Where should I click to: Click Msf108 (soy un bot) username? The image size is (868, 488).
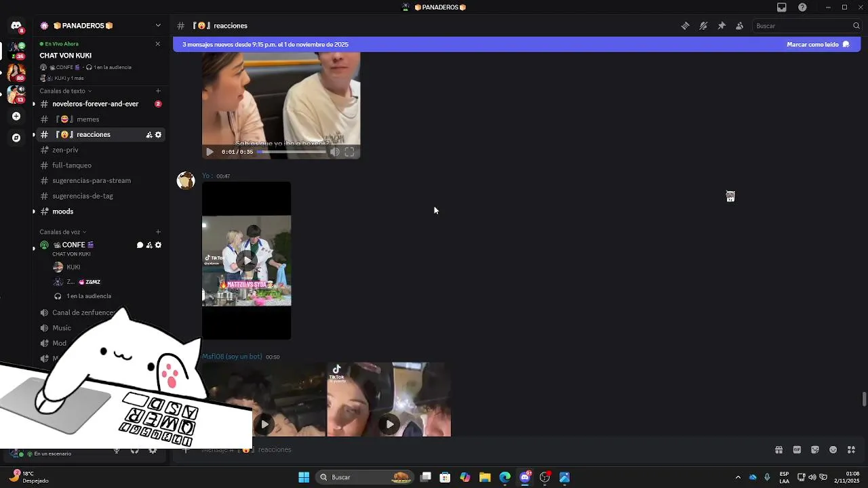[232, 357]
